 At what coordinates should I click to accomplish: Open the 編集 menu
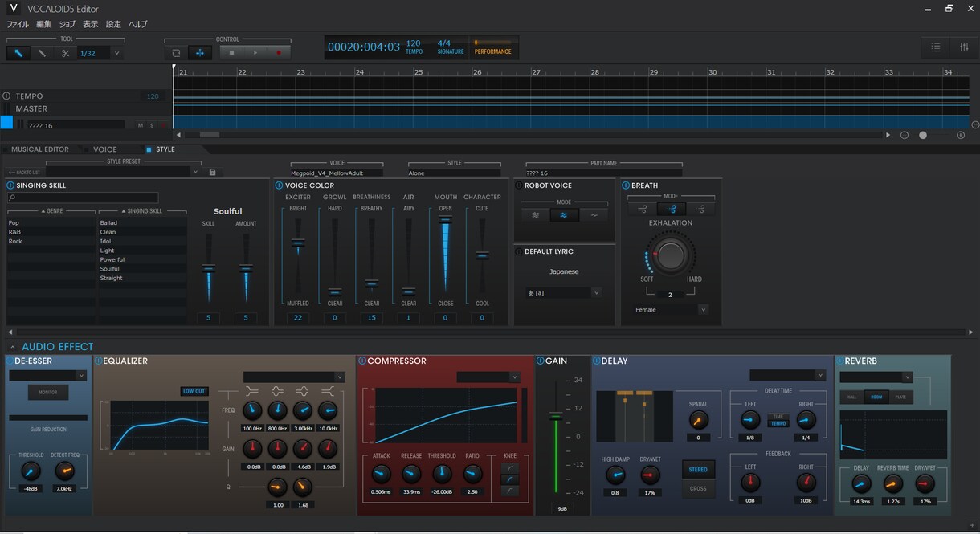(43, 24)
